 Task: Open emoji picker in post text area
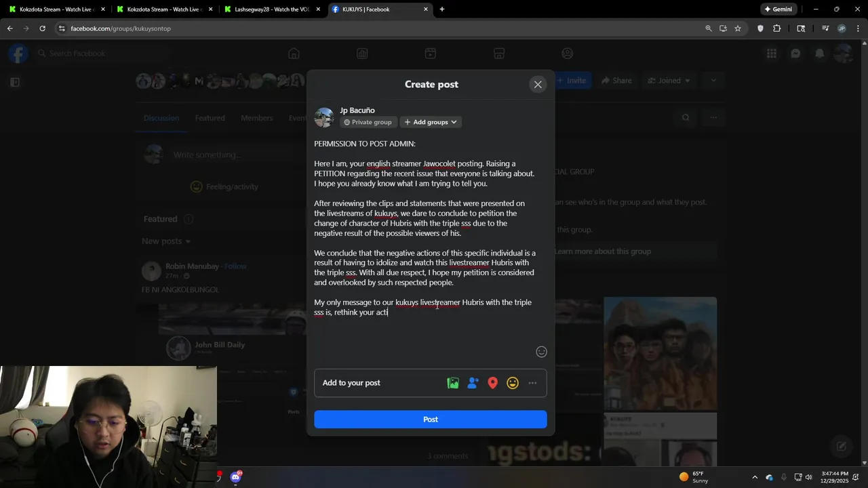(x=541, y=351)
